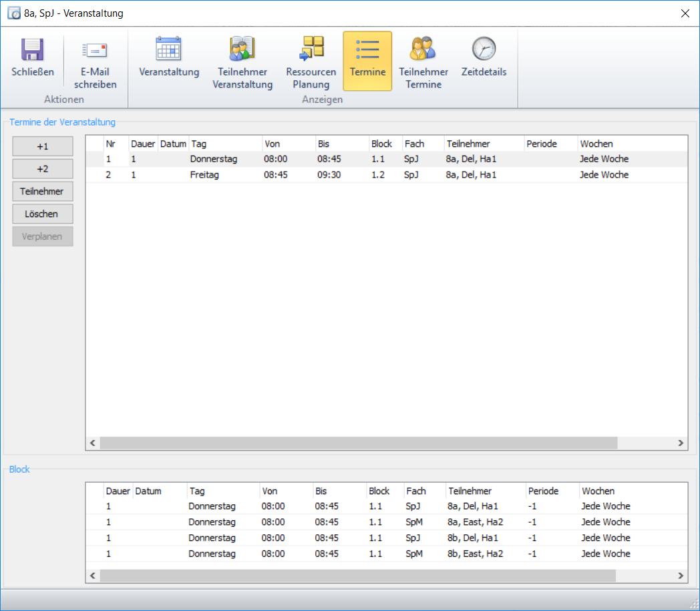Click block value 1.2 in Termine table
700x611 pixels.
click(x=377, y=175)
